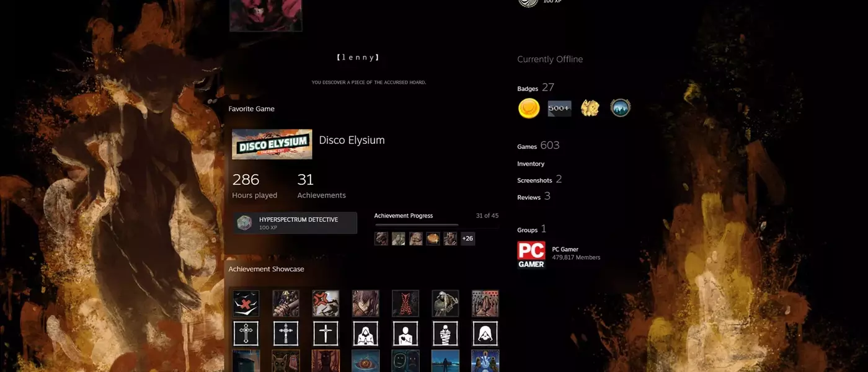Open the Groups 1 link
The height and width of the screenshot is (372, 868).
pyautogui.click(x=532, y=229)
